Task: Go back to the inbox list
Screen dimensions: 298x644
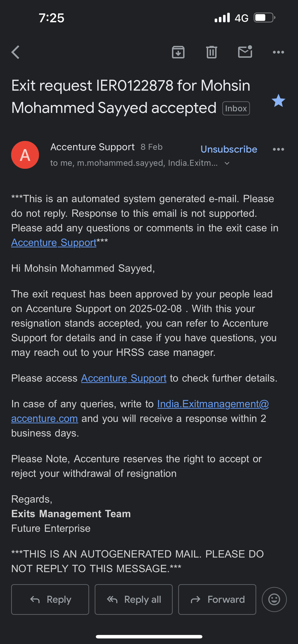Action: click(16, 52)
